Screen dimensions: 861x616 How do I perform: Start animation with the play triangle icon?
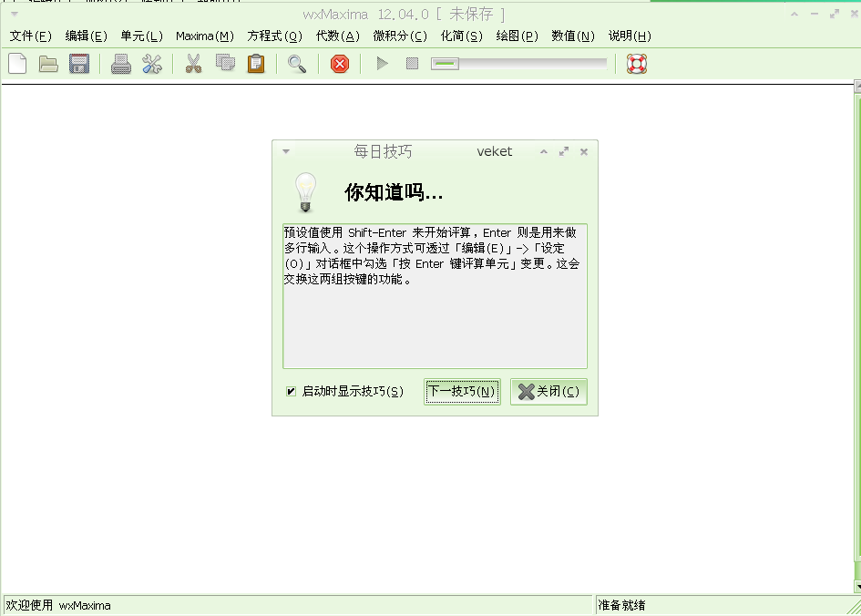point(382,64)
